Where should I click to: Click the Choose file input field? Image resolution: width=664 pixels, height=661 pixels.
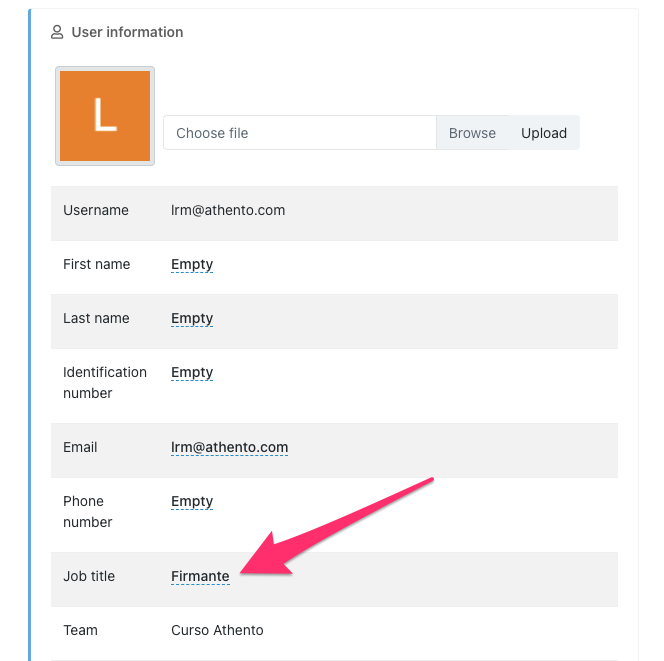299,133
